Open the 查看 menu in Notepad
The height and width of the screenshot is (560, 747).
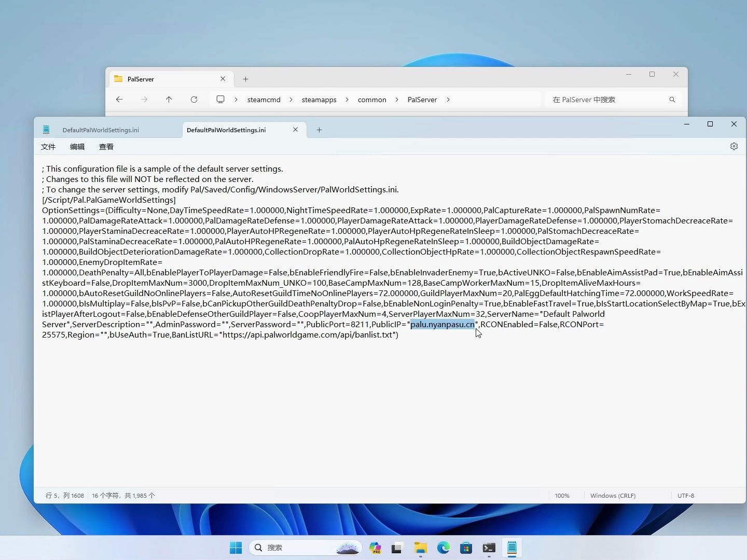click(106, 147)
